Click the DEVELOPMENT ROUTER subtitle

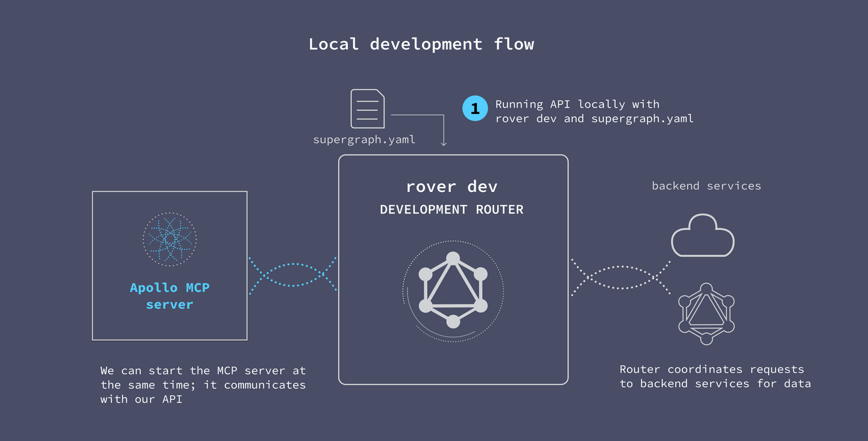click(451, 209)
